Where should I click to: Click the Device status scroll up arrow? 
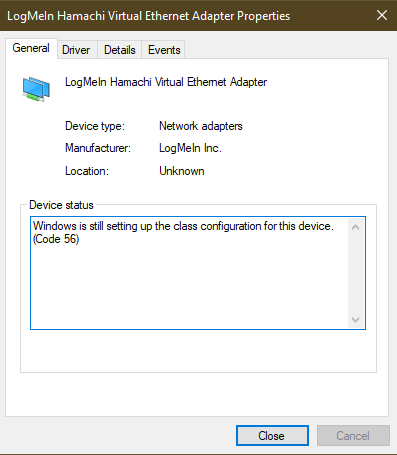click(355, 227)
